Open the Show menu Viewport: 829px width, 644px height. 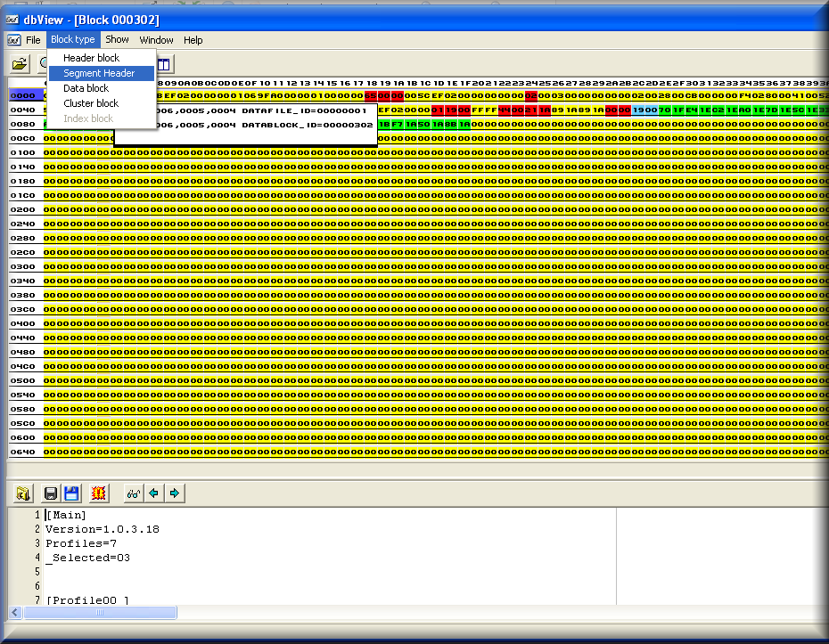pos(117,40)
